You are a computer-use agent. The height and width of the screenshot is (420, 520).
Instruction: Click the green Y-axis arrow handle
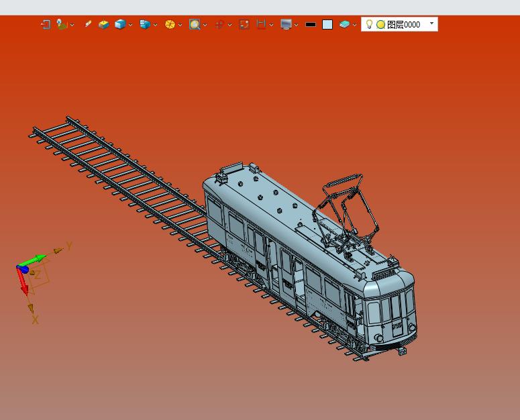(x=33, y=260)
